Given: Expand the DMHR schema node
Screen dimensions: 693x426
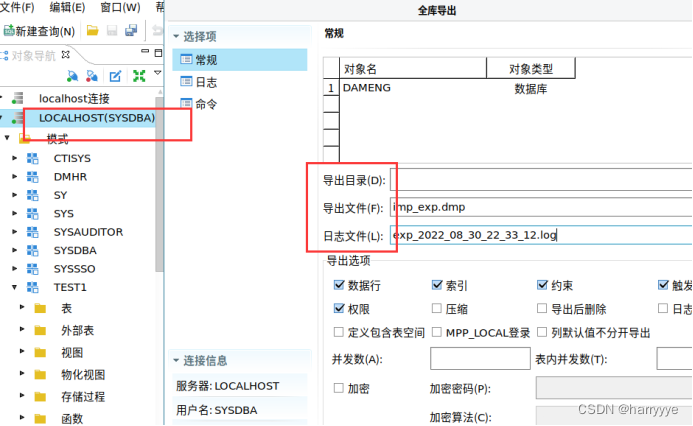Looking at the screenshot, I should [15, 176].
